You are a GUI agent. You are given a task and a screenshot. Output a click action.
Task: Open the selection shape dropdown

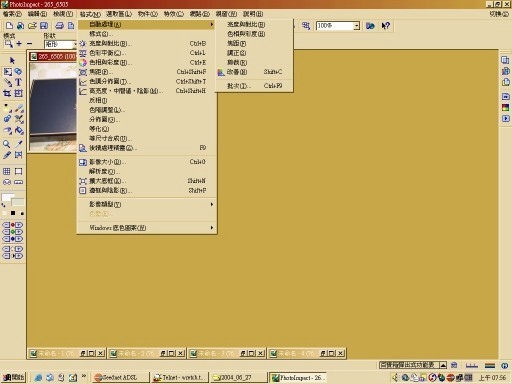75,44
